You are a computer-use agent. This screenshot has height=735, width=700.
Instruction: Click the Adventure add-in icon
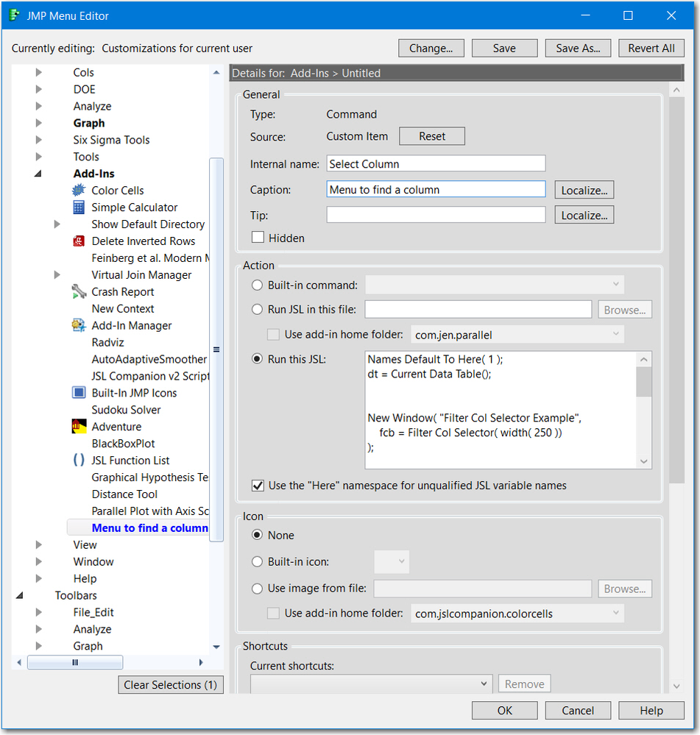[79, 427]
